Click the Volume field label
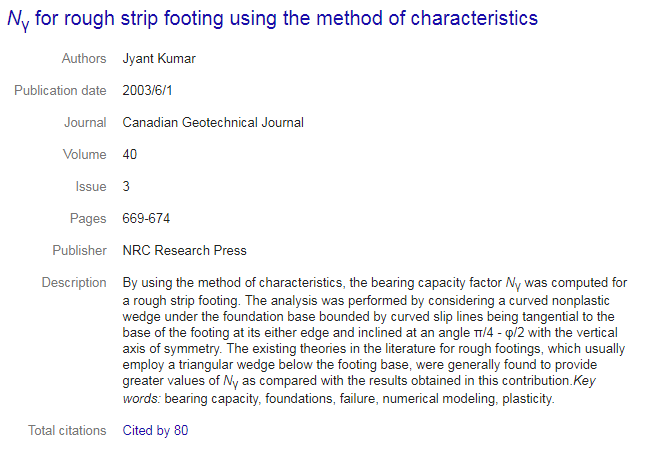Screen dimensions: 648x451 coord(85,154)
